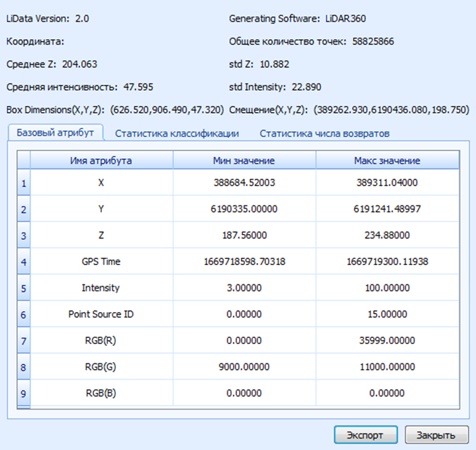The width and height of the screenshot is (476, 450).
Task: Open the Статистика числа возвратов tab
Action: (324, 133)
